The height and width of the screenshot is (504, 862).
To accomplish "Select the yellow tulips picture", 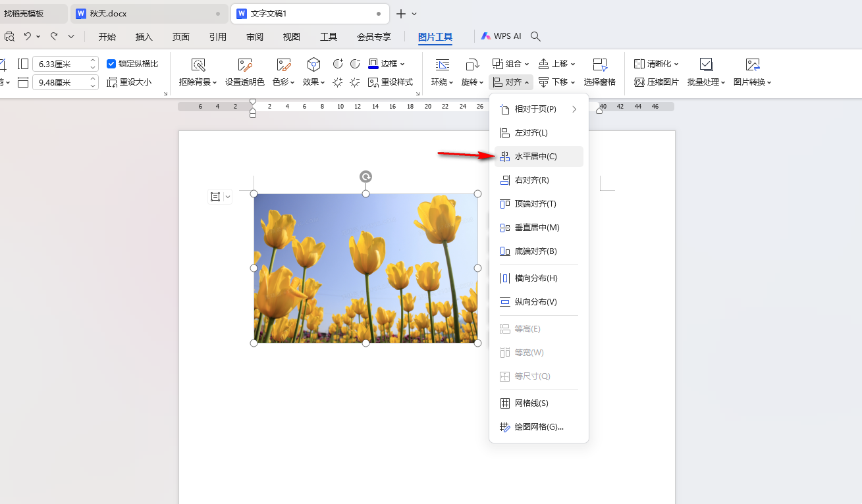I will (x=366, y=268).
